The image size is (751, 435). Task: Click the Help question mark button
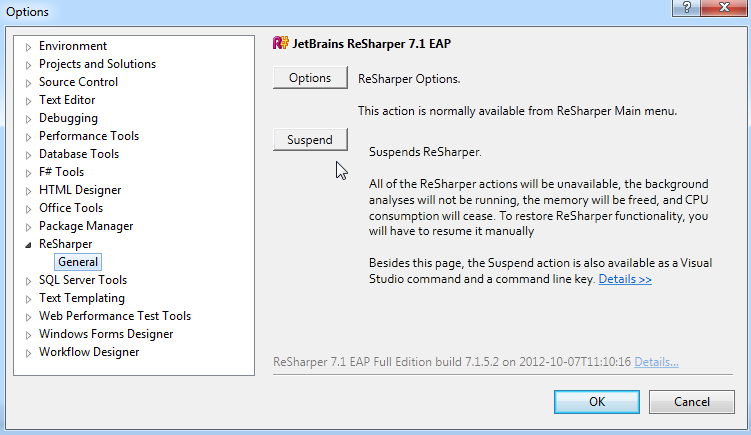coord(686,8)
